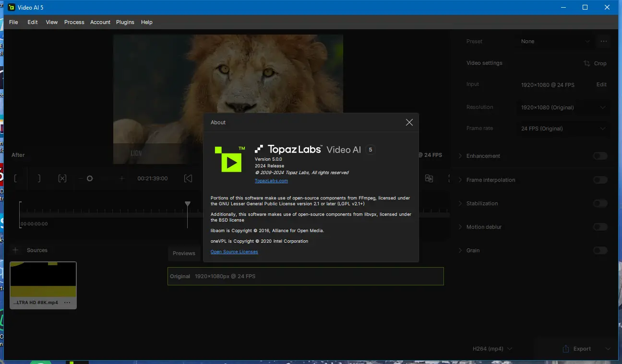Click the trim start bracket icon
The image size is (622, 364).
click(16, 178)
